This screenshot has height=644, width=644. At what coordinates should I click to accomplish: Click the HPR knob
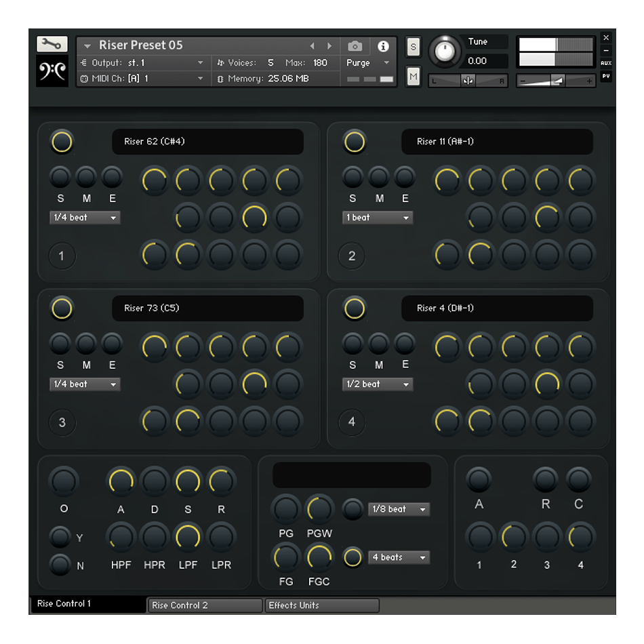tap(155, 537)
